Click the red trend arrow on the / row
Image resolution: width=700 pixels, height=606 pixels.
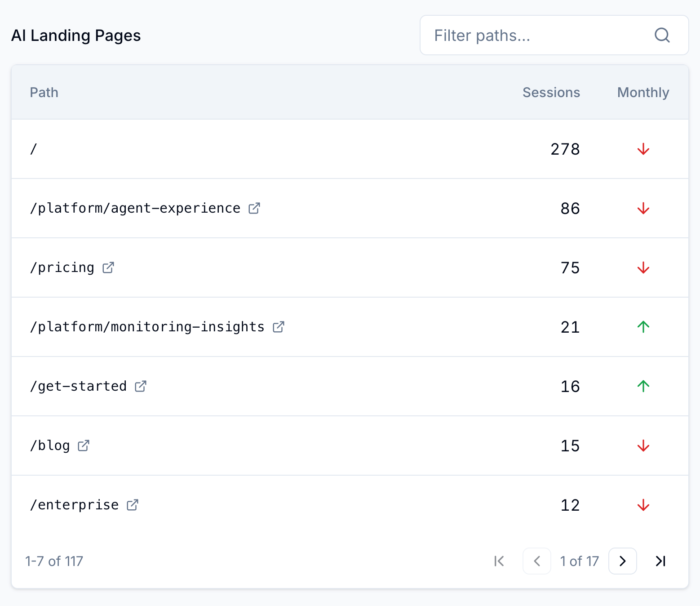(643, 149)
